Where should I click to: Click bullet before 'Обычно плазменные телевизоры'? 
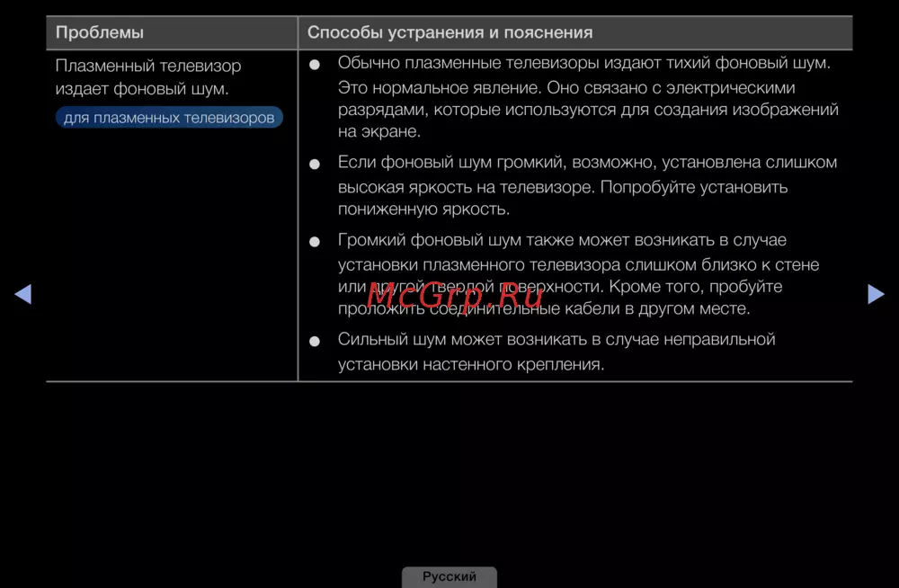pos(315,66)
